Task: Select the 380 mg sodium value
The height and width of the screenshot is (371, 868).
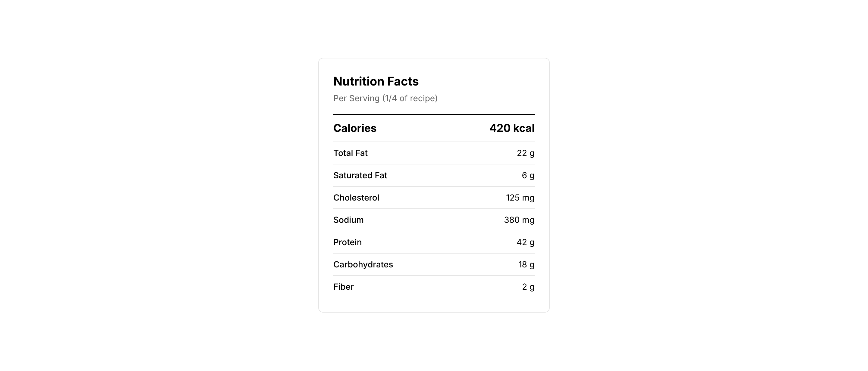Action: (519, 220)
